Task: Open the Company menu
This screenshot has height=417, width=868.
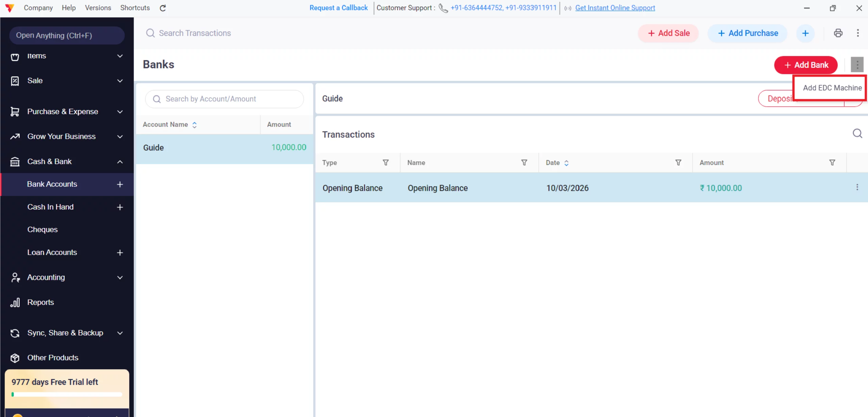Action: [x=38, y=8]
